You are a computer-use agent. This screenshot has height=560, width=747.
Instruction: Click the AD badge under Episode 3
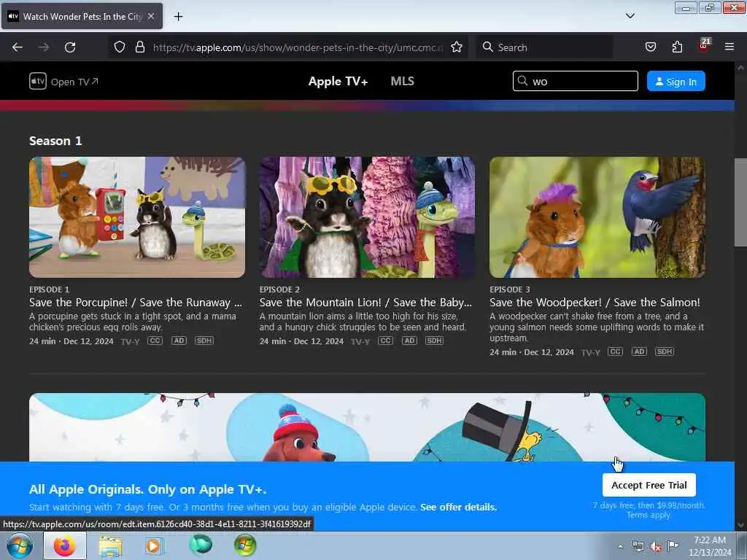639,351
